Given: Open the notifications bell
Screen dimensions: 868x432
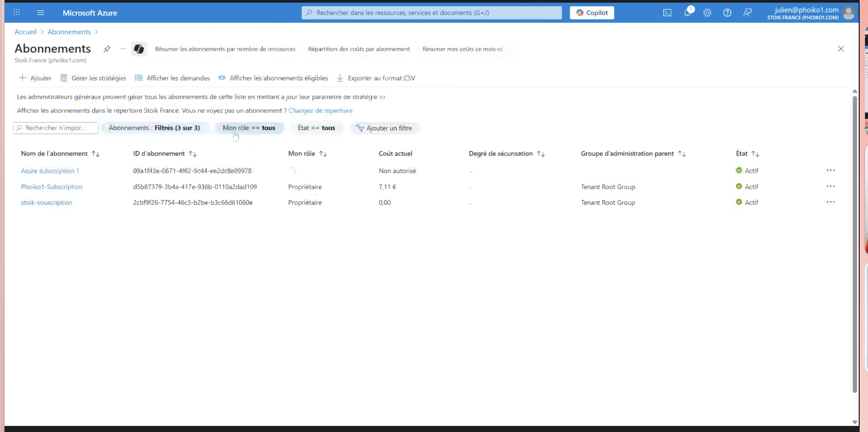Looking at the screenshot, I should coord(687,13).
